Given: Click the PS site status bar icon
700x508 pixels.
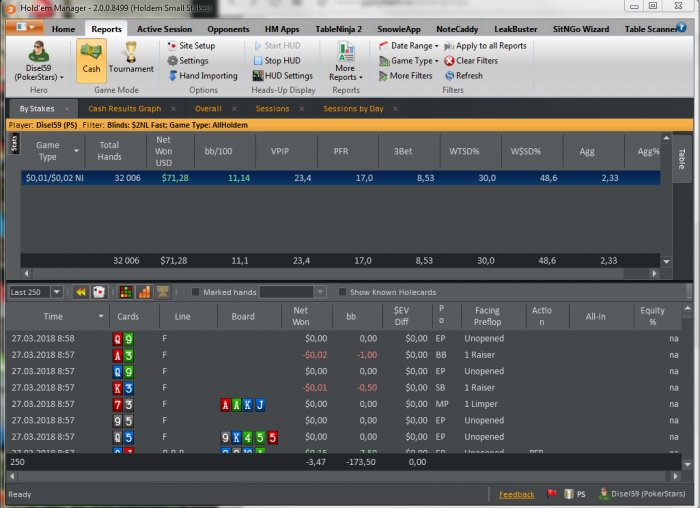Looking at the screenshot, I should click(x=575, y=494).
